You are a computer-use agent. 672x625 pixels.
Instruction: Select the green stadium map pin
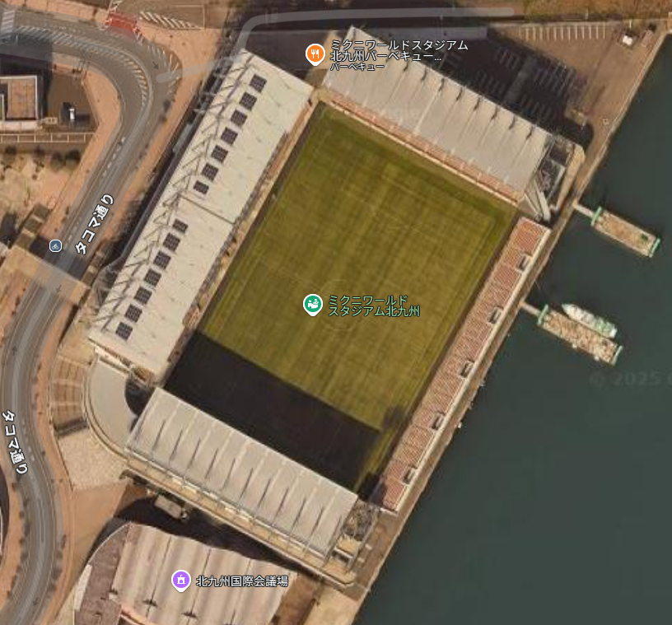312,305
